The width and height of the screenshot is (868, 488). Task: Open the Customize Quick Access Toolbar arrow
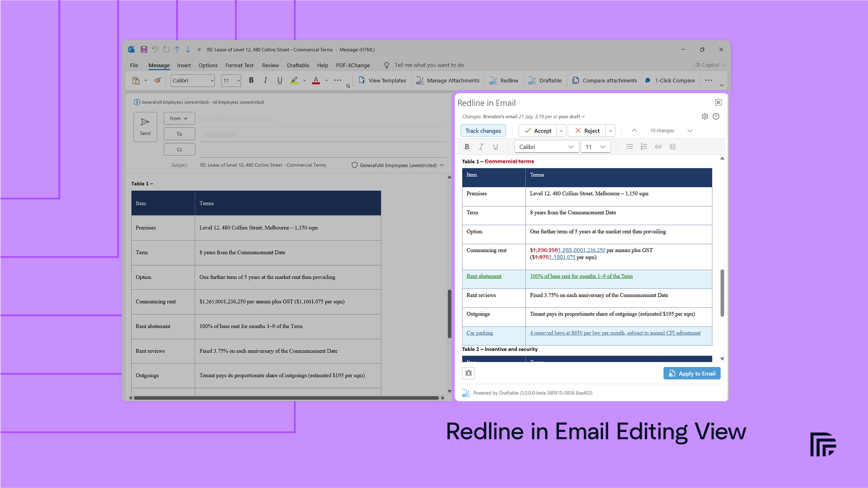tap(199, 50)
